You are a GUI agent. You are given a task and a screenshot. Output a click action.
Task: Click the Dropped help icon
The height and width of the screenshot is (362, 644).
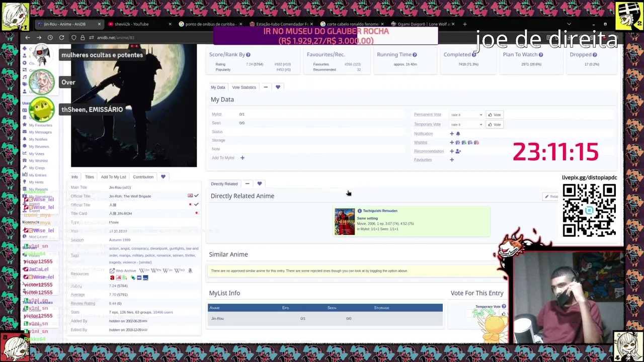(x=595, y=55)
